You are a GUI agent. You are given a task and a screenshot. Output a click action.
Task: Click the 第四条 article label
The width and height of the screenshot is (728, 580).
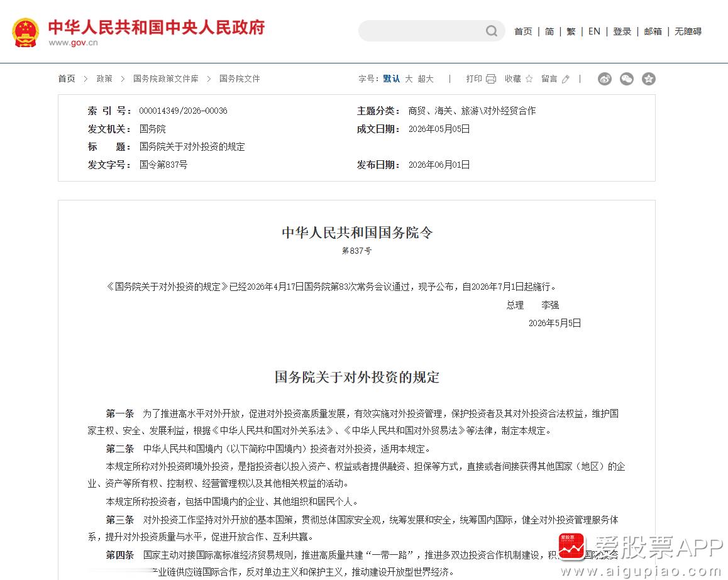coord(120,555)
